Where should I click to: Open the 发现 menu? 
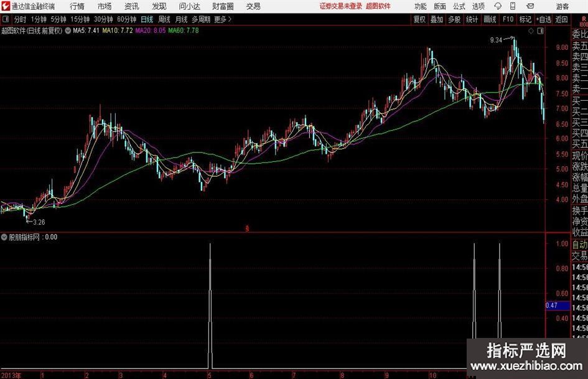click(159, 6)
